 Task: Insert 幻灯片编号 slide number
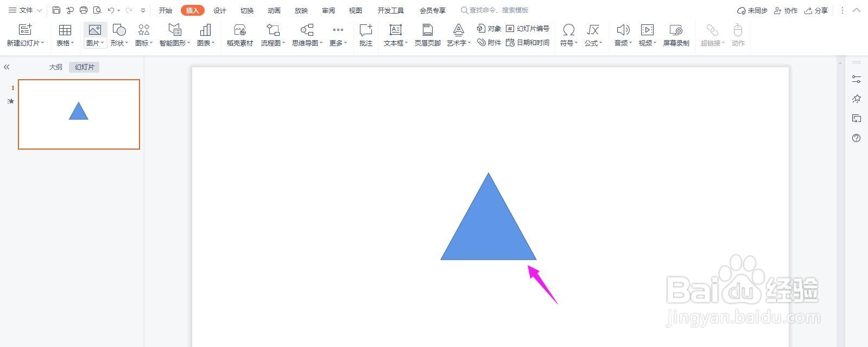[x=527, y=28]
